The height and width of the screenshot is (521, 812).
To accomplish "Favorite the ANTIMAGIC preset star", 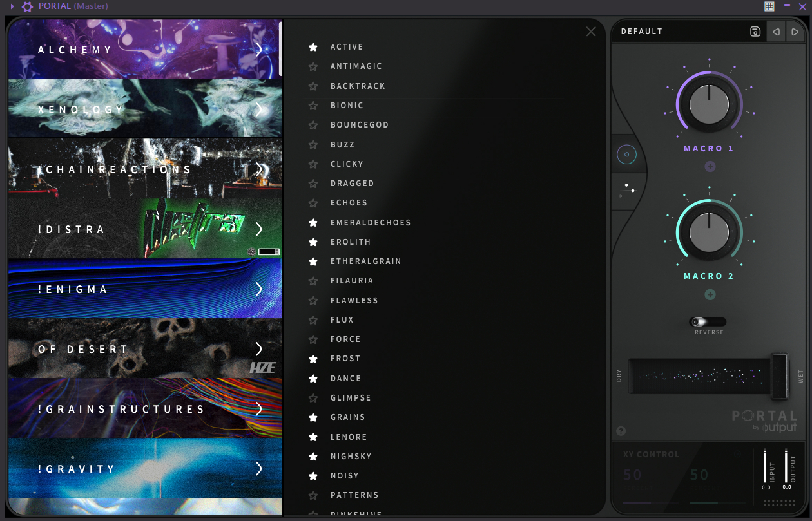I will 313,66.
